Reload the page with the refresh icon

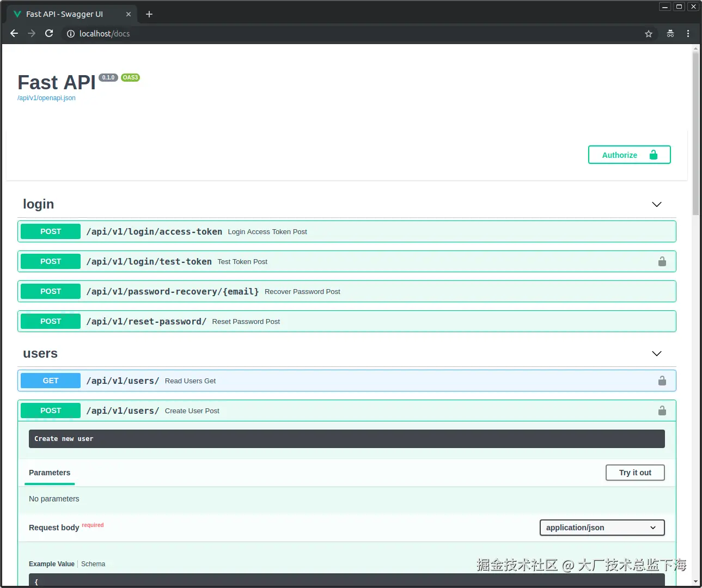pyautogui.click(x=49, y=33)
